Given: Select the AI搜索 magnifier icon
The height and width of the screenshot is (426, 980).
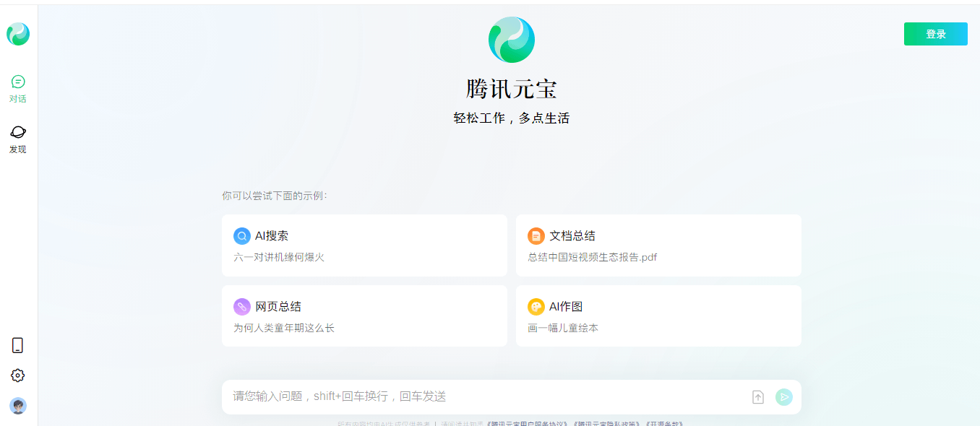Looking at the screenshot, I should [241, 235].
